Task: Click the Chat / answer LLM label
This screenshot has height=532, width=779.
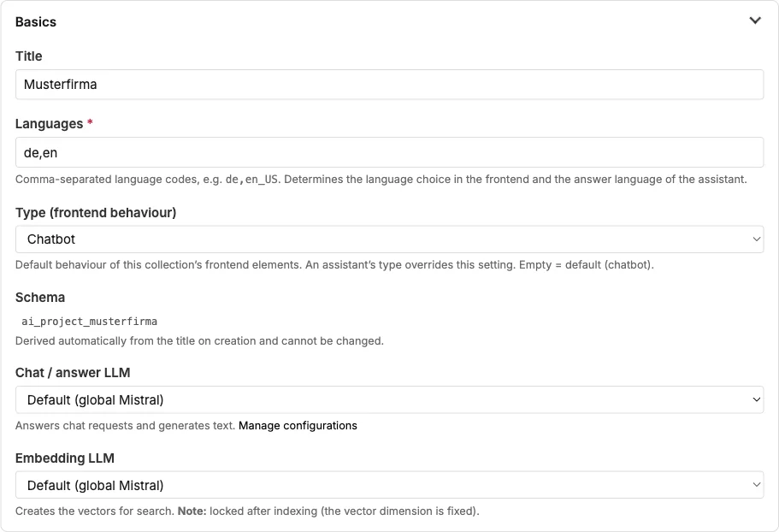Action: click(x=73, y=373)
